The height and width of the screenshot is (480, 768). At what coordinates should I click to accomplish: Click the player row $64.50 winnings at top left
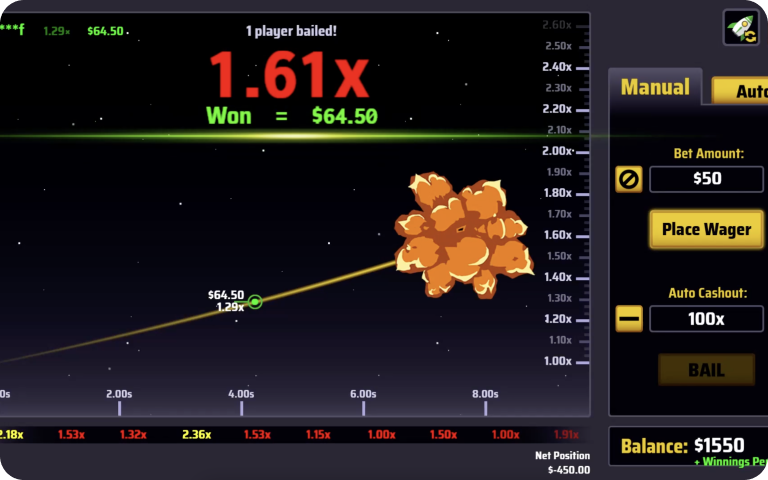coord(105,31)
